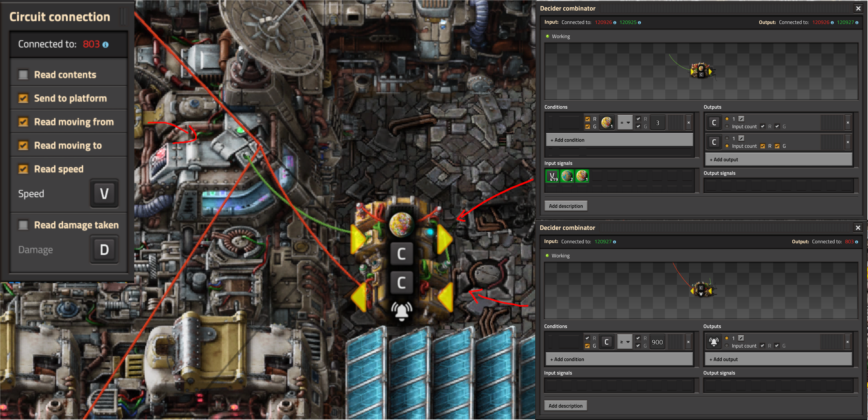The height and width of the screenshot is (420, 868).
Task: Click the alarm bell output signal icon
Action: coord(713,342)
